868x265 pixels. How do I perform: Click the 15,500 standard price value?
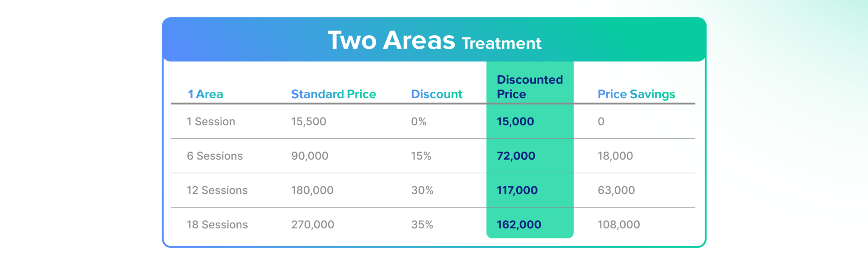[x=308, y=122]
